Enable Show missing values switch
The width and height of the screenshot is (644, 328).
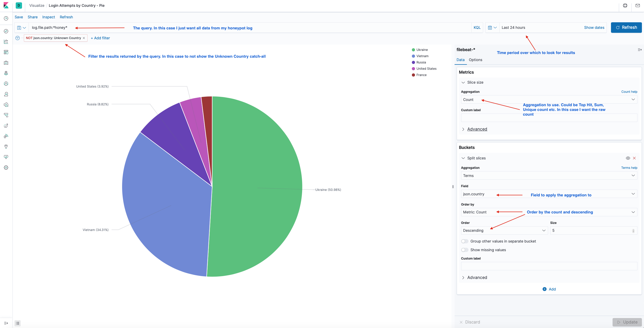(465, 250)
